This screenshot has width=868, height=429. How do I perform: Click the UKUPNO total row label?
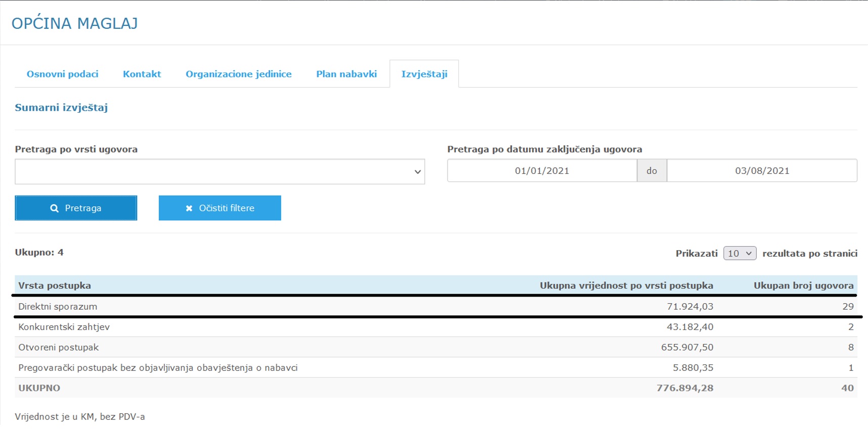click(39, 388)
